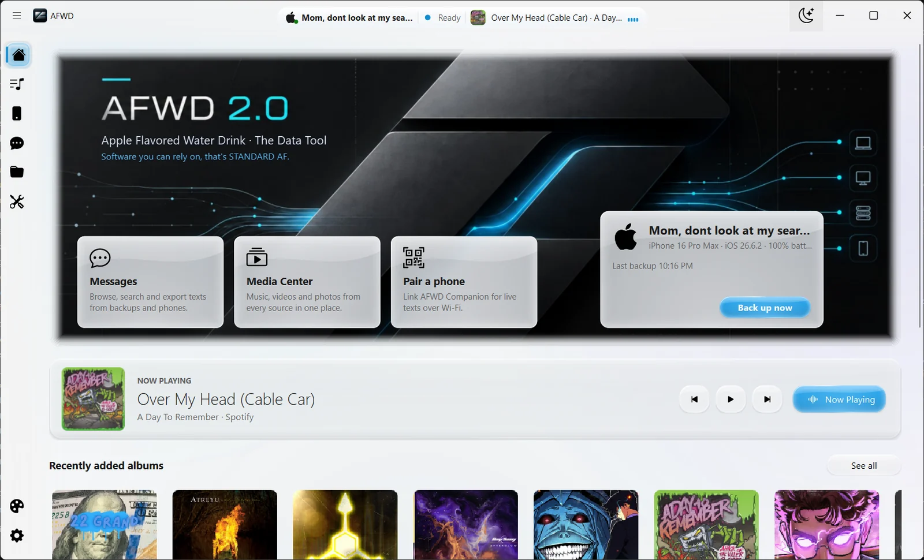Open the tools wrench sidebar icon
The width and height of the screenshot is (924, 560).
(x=17, y=201)
